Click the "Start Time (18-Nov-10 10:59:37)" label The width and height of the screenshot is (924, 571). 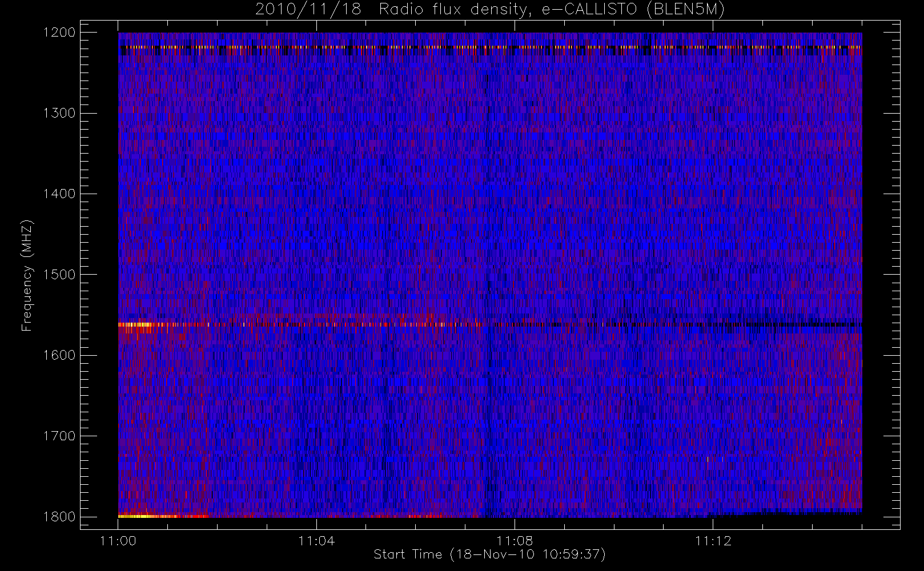click(x=489, y=554)
